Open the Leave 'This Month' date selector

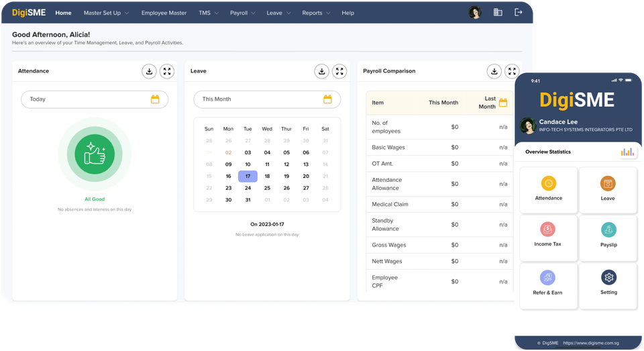click(267, 99)
